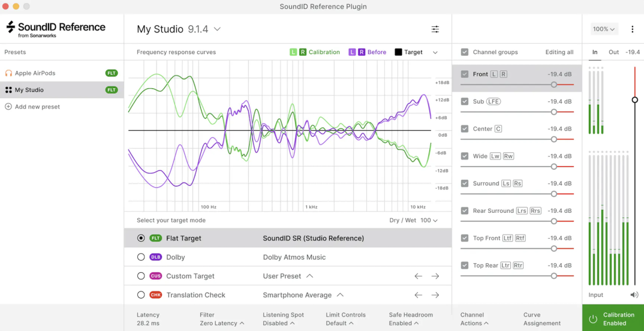Select the Flat Target radio button
Viewport: 644px width, 331px height.
coord(141,238)
